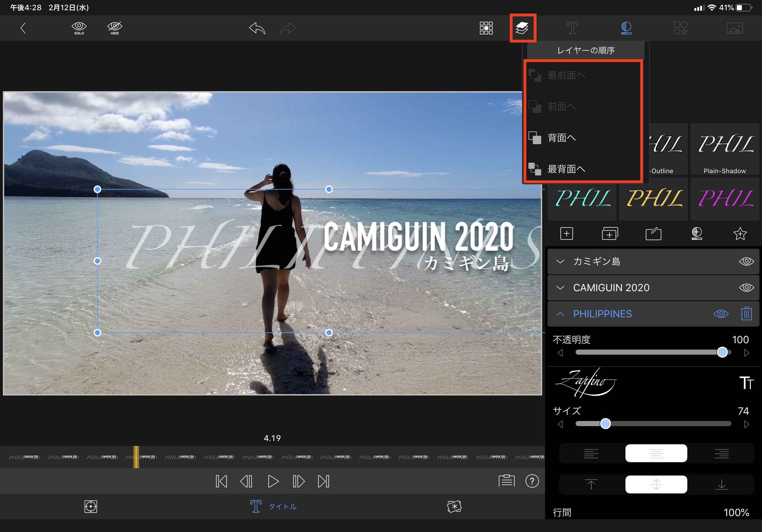Click the add new layer icon
This screenshot has height=532, width=762.
pos(566,233)
